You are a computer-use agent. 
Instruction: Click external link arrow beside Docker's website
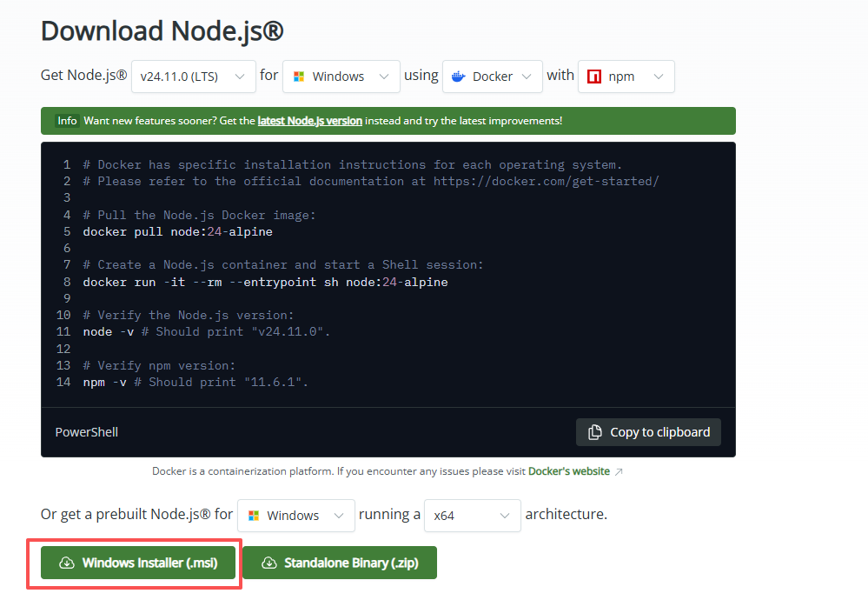[619, 472]
